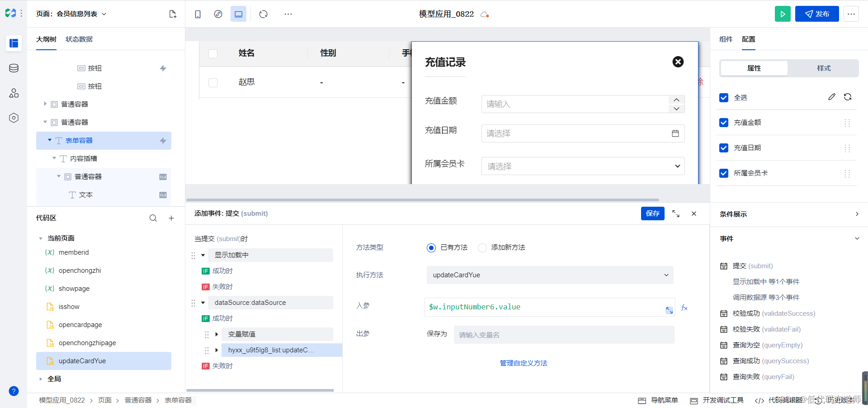The height and width of the screenshot is (408, 868).
Task: Open the settings hexagon sidebar icon
Action: tap(14, 118)
